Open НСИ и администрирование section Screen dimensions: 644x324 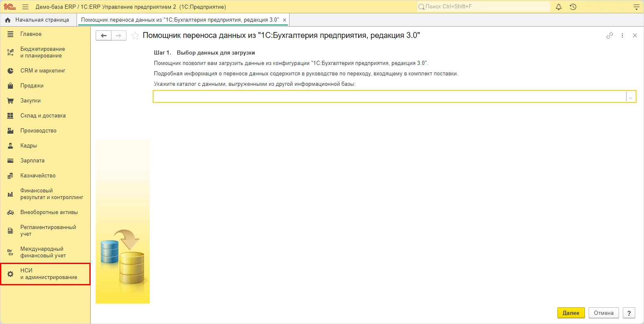click(45, 274)
